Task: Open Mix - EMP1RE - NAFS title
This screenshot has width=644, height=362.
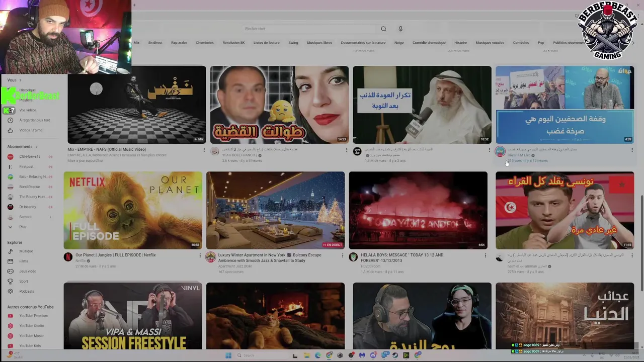Action: (107, 149)
